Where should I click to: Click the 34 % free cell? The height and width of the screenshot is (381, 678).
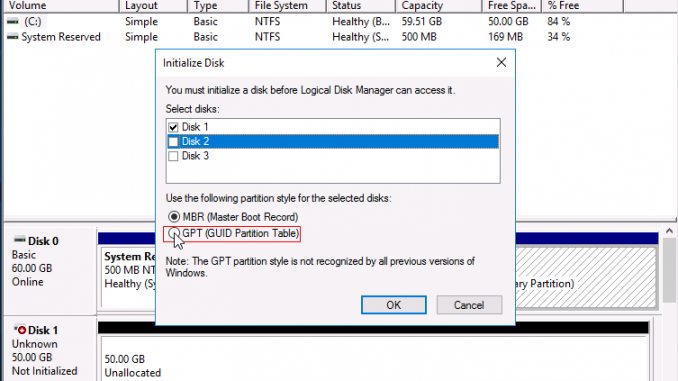pyautogui.click(x=559, y=37)
